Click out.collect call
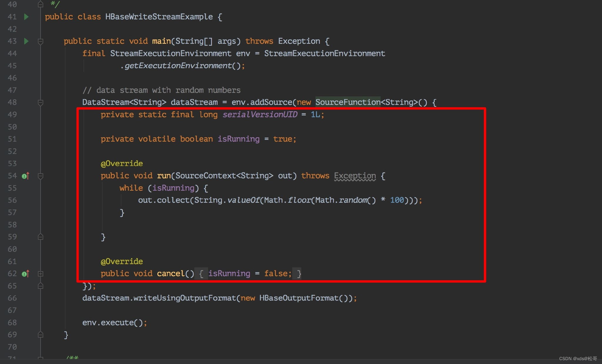This screenshot has height=364, width=602. (x=164, y=200)
